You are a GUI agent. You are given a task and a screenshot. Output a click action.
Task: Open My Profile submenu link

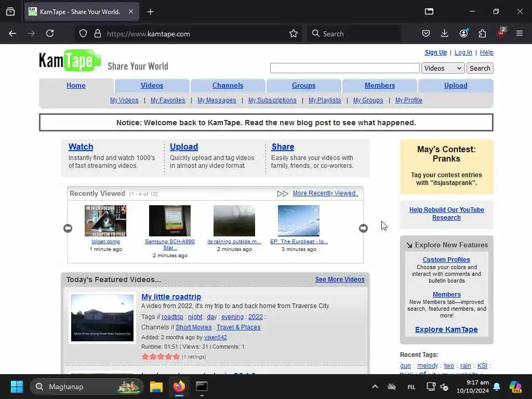click(408, 100)
